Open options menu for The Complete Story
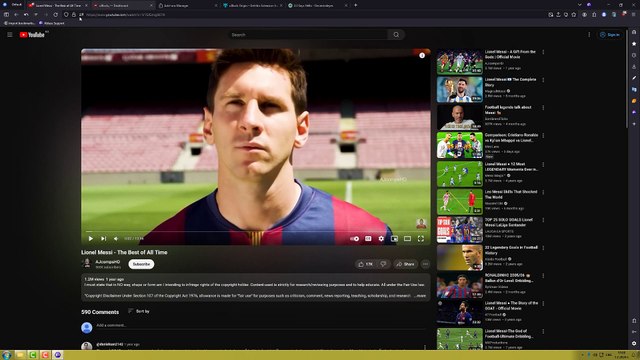Viewport: 640px width, 360px height. click(x=543, y=80)
